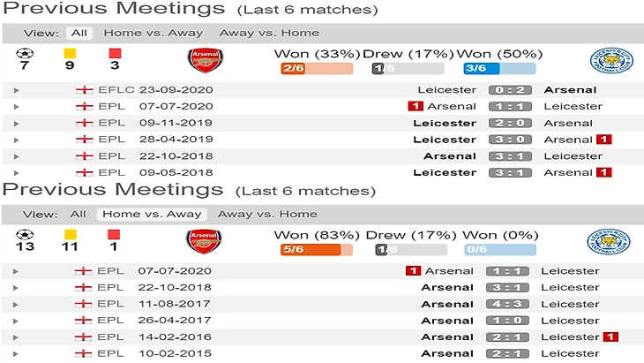644x363 pixels.
Task: Click the England flag in the 23-09-2020 EFLC row
Action: (85, 90)
